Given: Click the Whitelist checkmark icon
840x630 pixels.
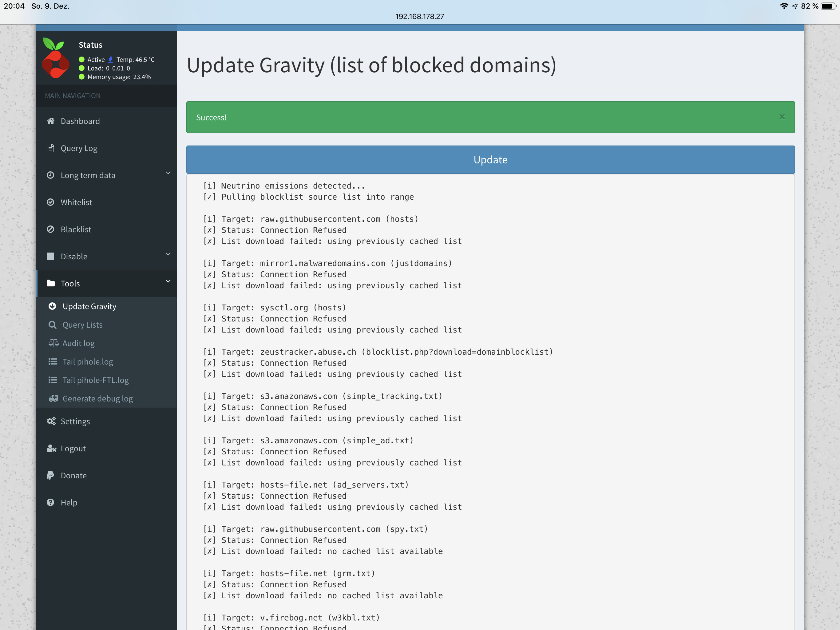Looking at the screenshot, I should (x=51, y=202).
